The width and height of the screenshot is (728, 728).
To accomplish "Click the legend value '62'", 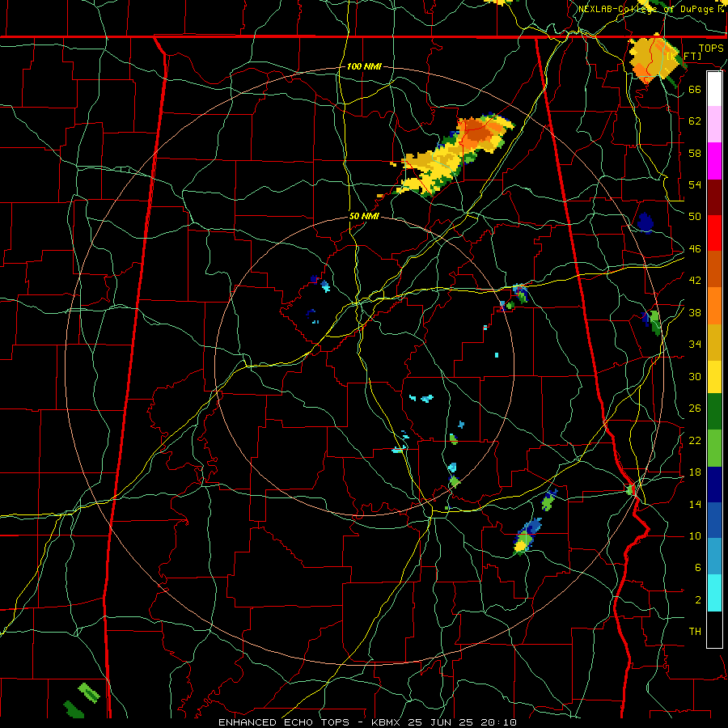I will click(x=695, y=121).
